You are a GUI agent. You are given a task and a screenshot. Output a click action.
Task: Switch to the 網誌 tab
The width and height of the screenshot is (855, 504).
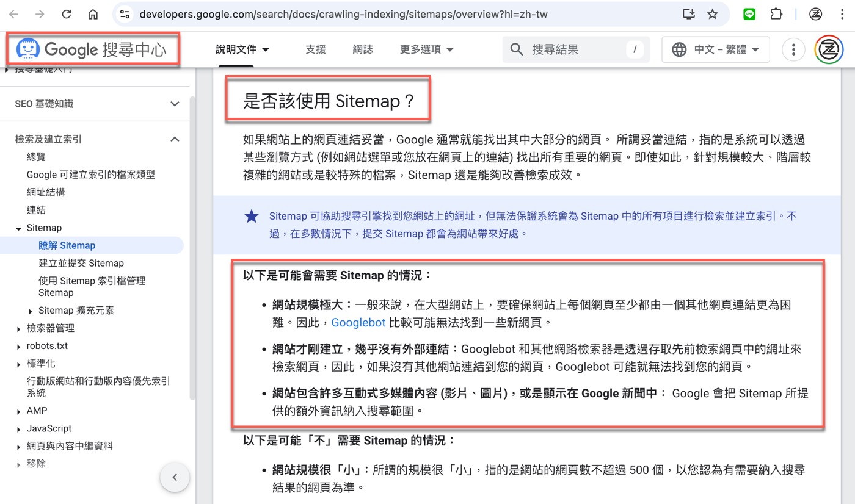tap(363, 49)
